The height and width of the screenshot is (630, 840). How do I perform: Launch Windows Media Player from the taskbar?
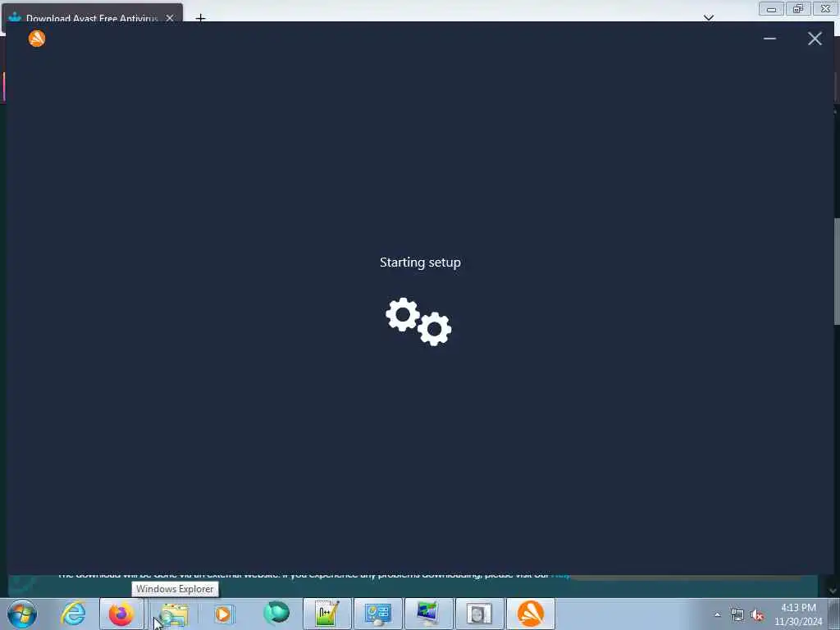pos(223,614)
